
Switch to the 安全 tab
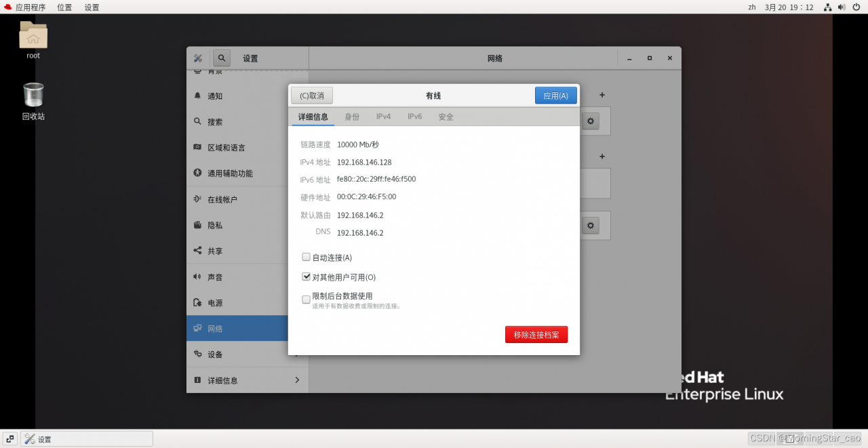point(446,117)
